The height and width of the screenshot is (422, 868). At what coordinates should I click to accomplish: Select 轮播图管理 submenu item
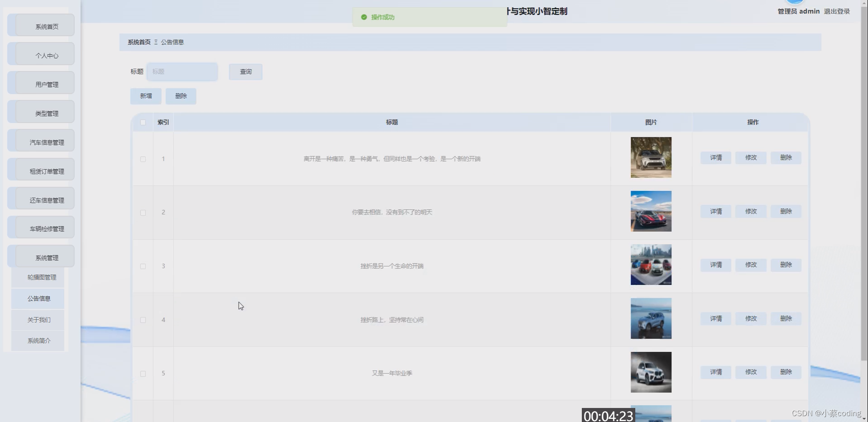38,277
